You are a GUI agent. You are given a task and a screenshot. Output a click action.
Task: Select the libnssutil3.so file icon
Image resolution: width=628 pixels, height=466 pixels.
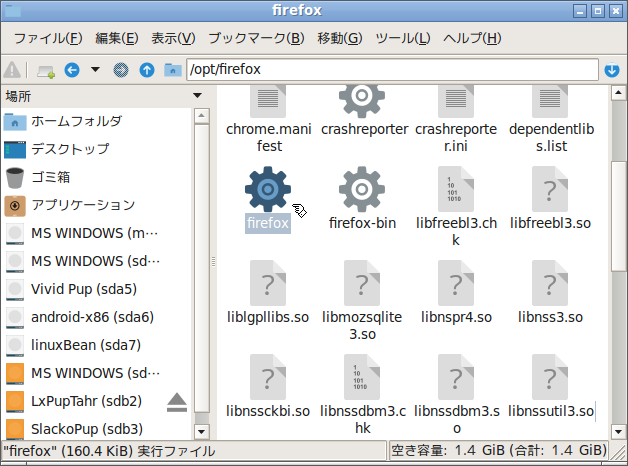(x=550, y=377)
